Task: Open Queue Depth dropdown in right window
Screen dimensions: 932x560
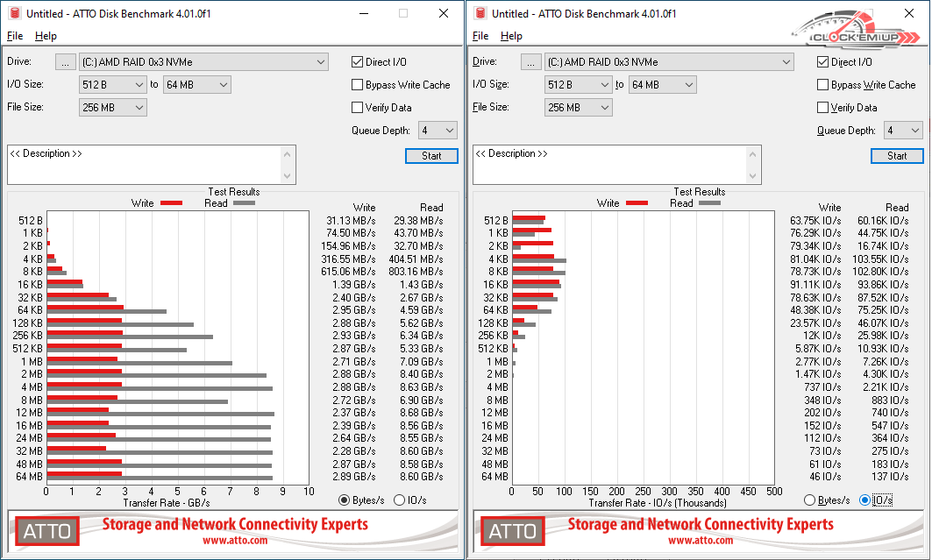Action: coord(914,131)
